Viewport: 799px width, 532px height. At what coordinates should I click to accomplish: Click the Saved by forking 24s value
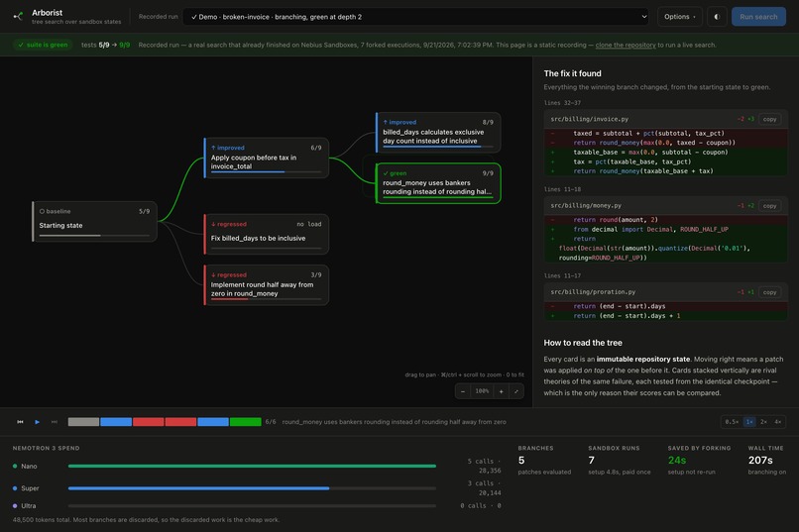click(x=677, y=461)
